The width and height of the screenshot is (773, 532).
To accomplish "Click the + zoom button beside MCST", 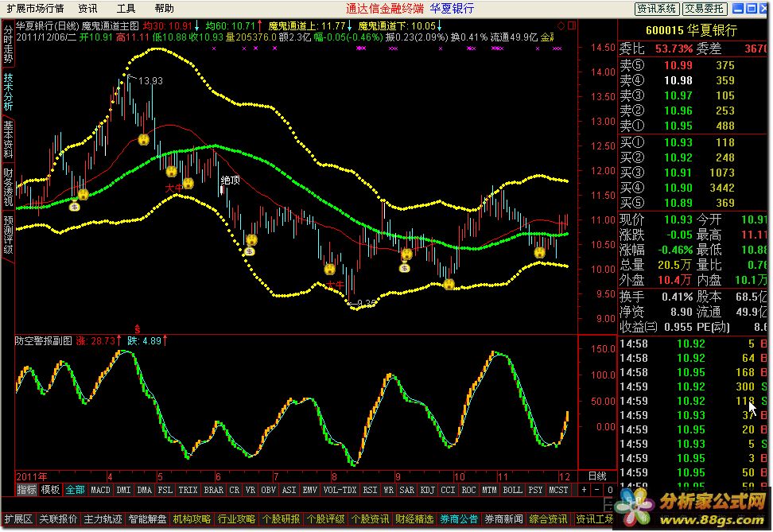I will (584, 490).
